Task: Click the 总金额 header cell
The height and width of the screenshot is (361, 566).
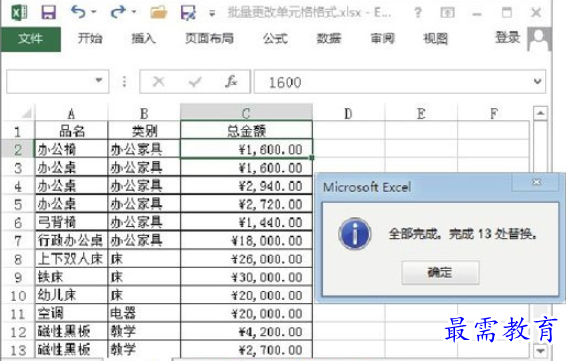Action: 246,131
